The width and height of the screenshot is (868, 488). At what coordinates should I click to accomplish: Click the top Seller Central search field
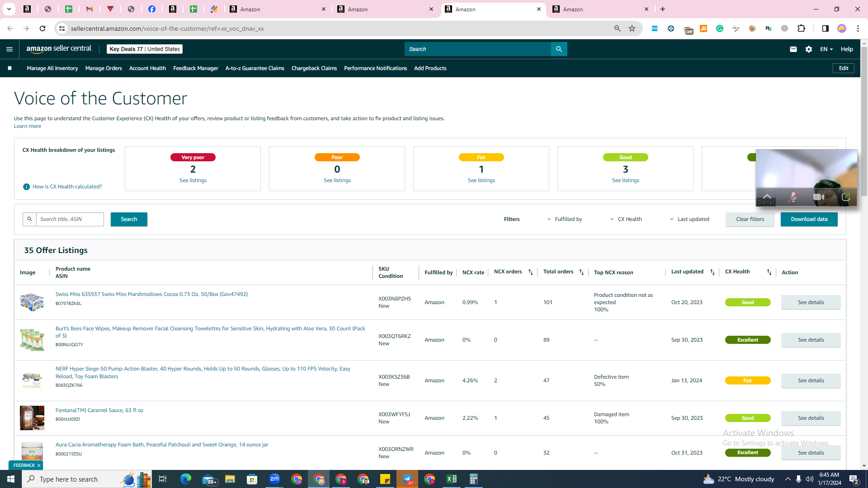[478, 49]
